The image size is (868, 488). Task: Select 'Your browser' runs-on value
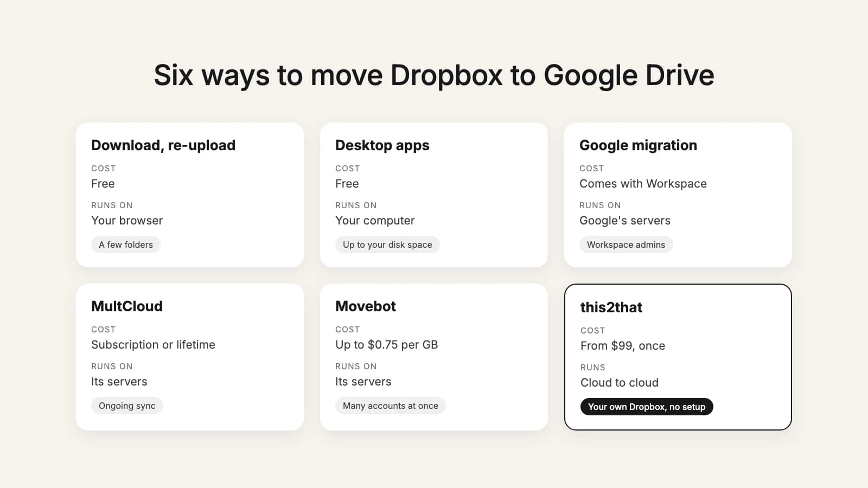coord(127,221)
